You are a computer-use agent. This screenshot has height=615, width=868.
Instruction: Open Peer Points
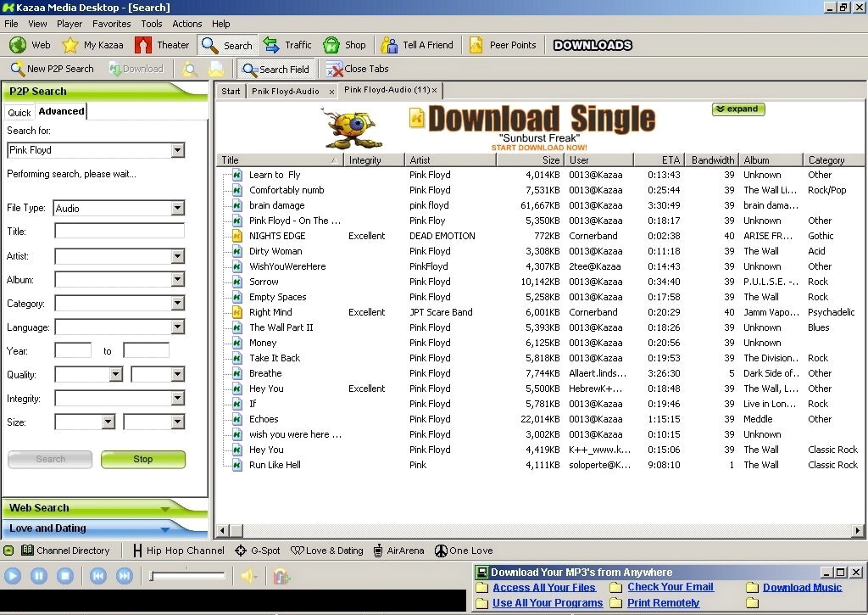click(x=504, y=45)
